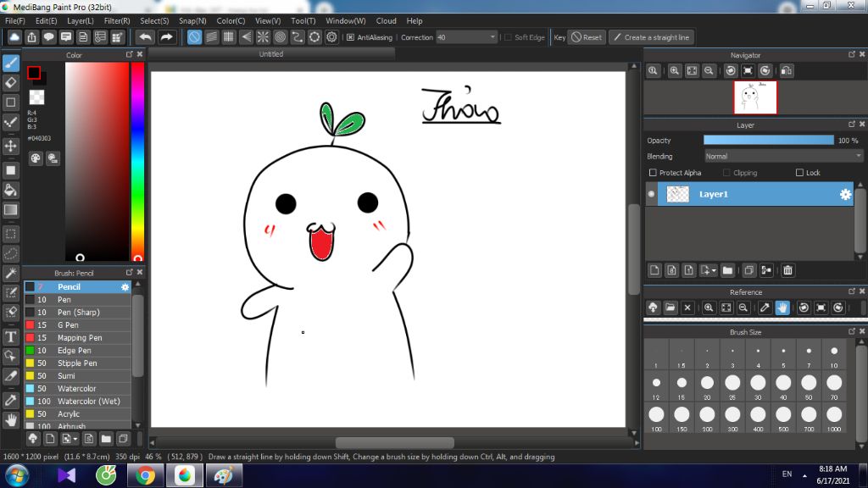
Task: Click the Navigator canvas thumbnail
Action: pyautogui.click(x=755, y=97)
